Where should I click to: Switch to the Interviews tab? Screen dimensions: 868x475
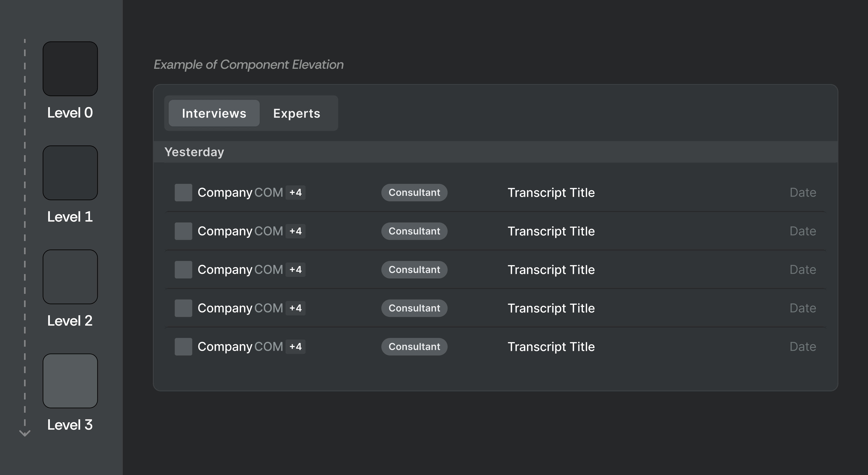(214, 113)
